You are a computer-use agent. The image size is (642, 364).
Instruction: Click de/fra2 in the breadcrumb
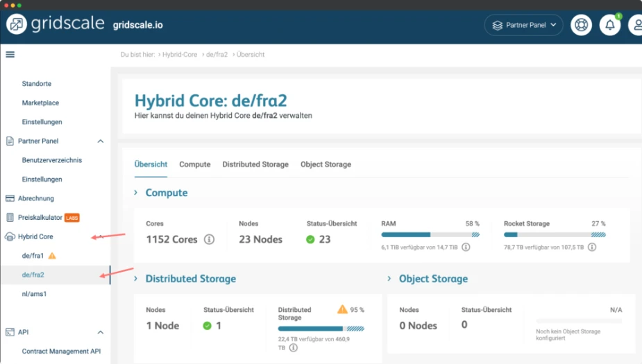(x=217, y=54)
